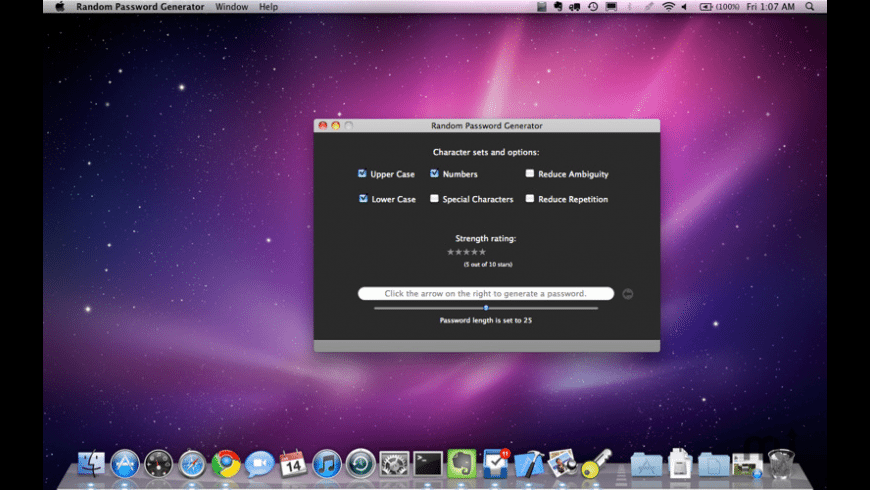Open the Apple menu

tap(60, 7)
